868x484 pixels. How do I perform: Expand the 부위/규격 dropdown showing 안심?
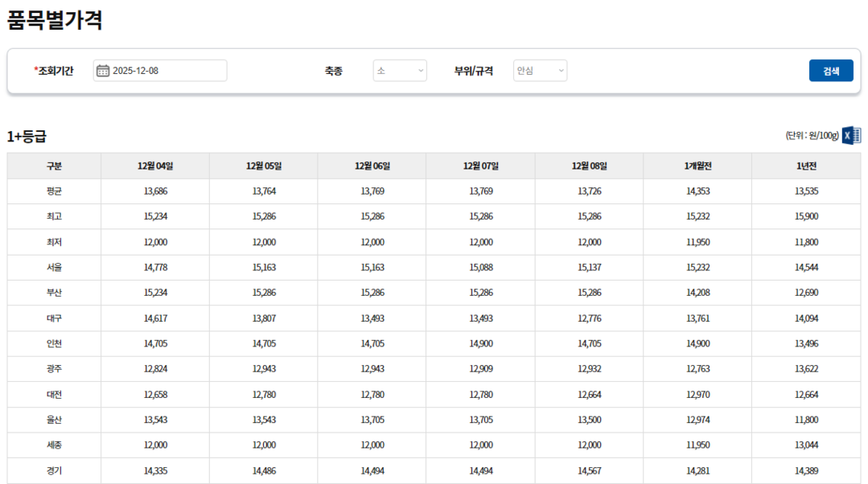(540, 71)
